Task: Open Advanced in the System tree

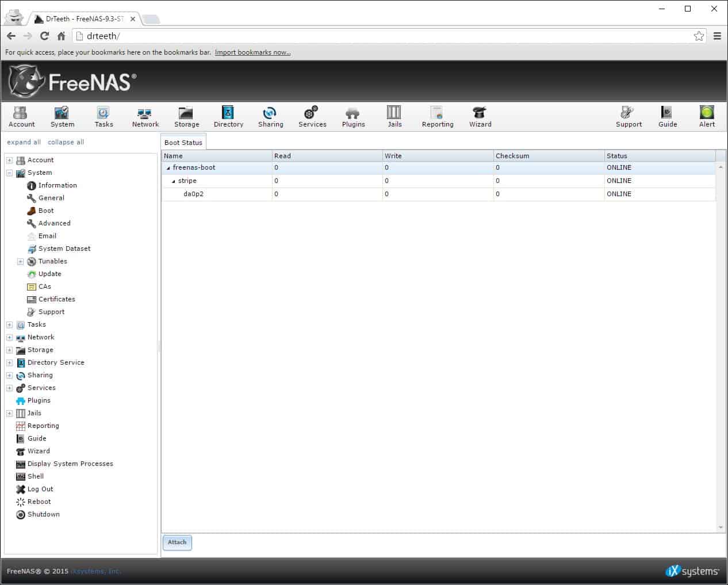Action: pyautogui.click(x=49, y=223)
